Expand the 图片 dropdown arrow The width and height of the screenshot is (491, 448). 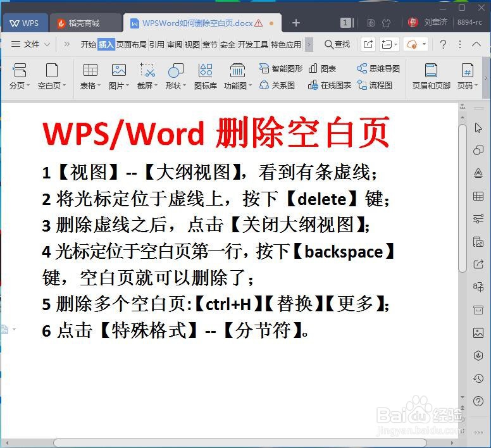(x=127, y=85)
